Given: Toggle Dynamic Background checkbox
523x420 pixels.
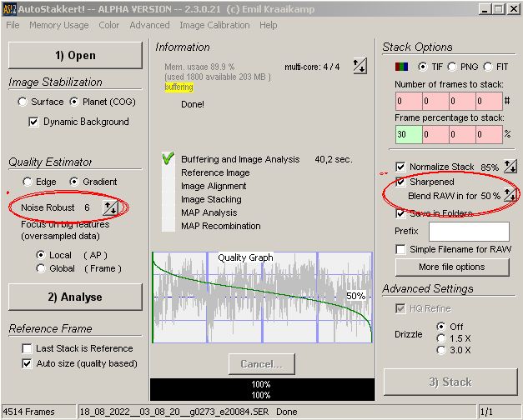Looking at the screenshot, I should pos(34,122).
